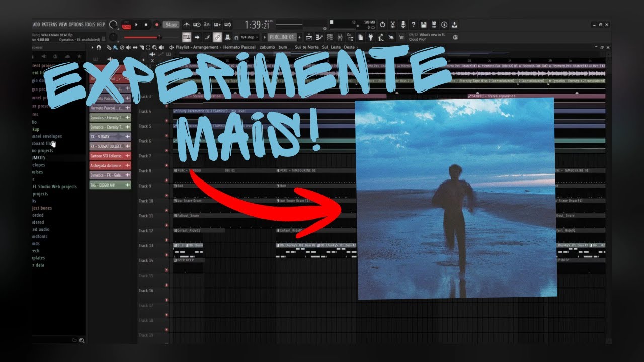This screenshot has width=644, height=362.
Task: Click the project info icon
Action: tap(444, 25)
